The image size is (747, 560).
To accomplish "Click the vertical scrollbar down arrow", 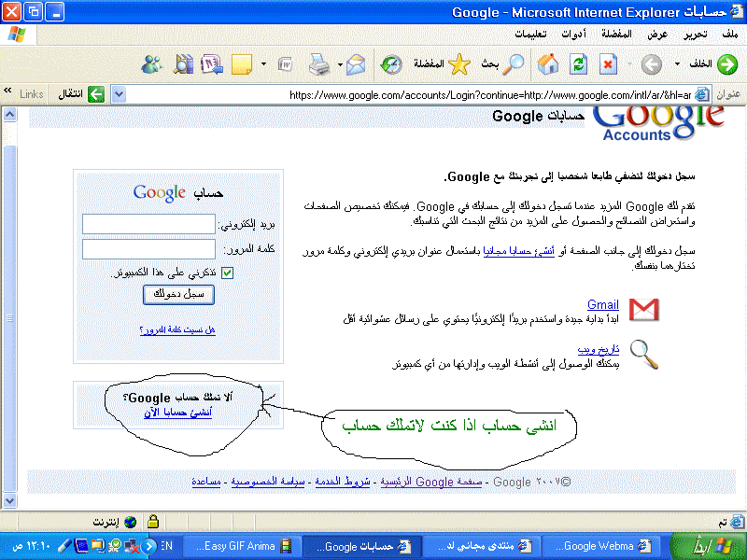I will click(x=9, y=500).
